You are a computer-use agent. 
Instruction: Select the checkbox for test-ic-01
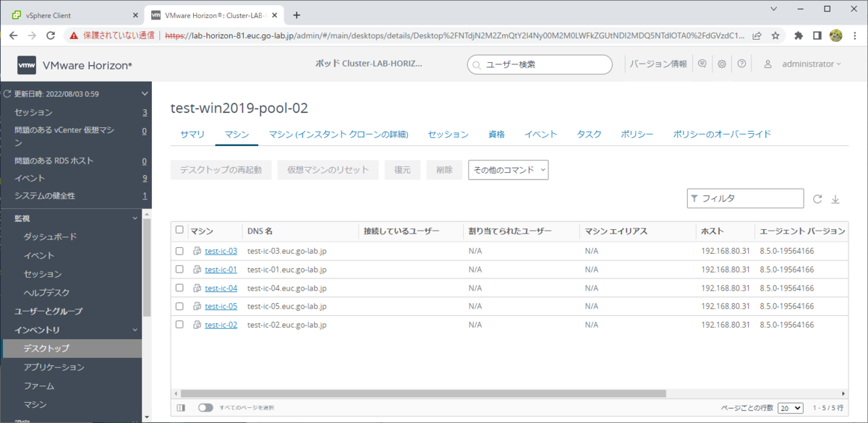pos(179,270)
